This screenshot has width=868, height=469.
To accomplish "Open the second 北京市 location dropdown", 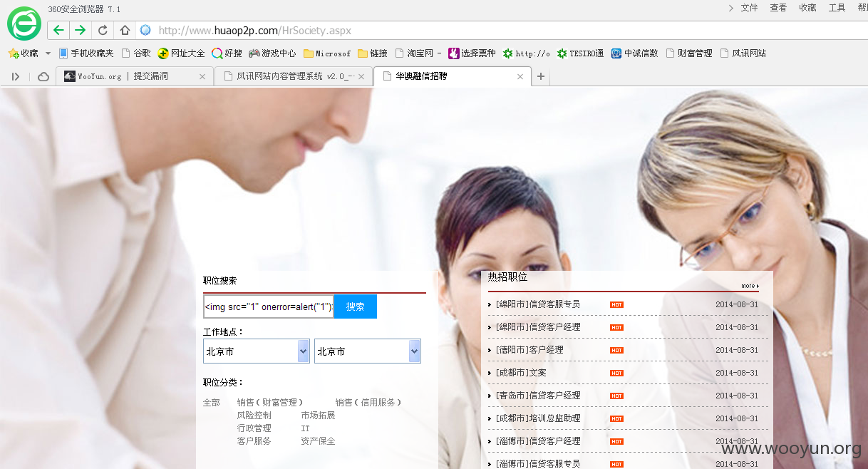I will click(x=368, y=351).
